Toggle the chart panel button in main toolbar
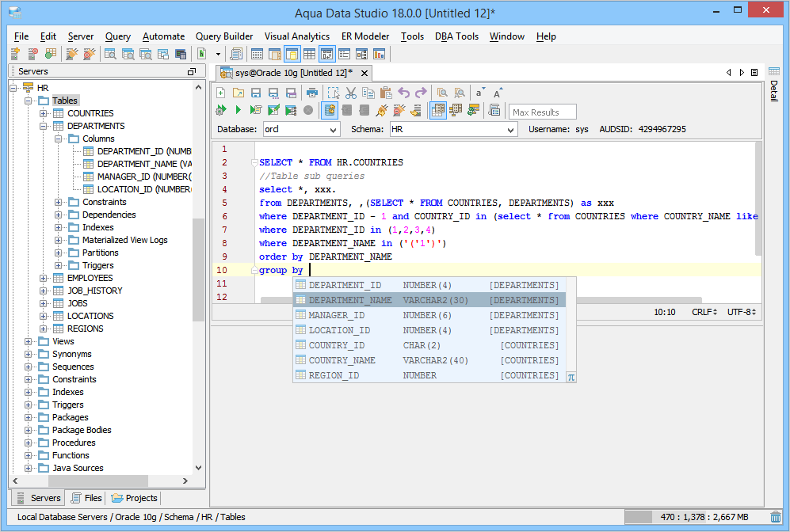This screenshot has height=532, width=790. 379,54
